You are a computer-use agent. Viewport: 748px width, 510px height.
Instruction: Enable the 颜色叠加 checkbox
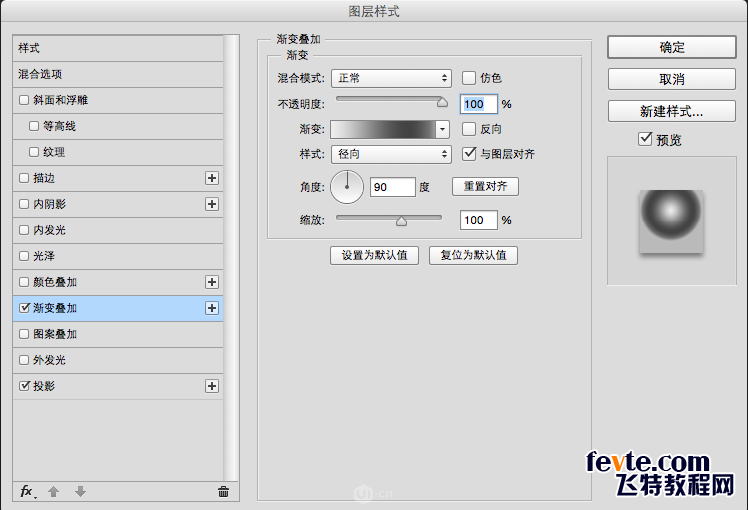click(x=24, y=282)
